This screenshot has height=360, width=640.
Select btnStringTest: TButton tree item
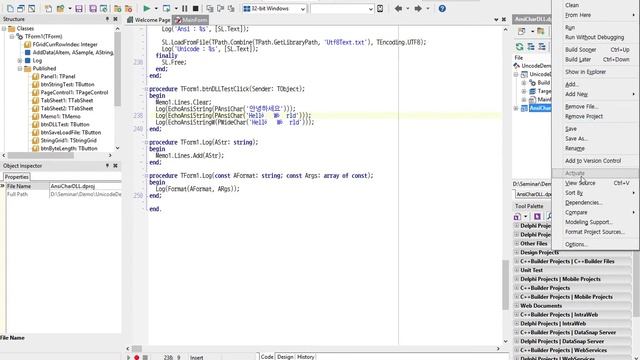point(67,84)
